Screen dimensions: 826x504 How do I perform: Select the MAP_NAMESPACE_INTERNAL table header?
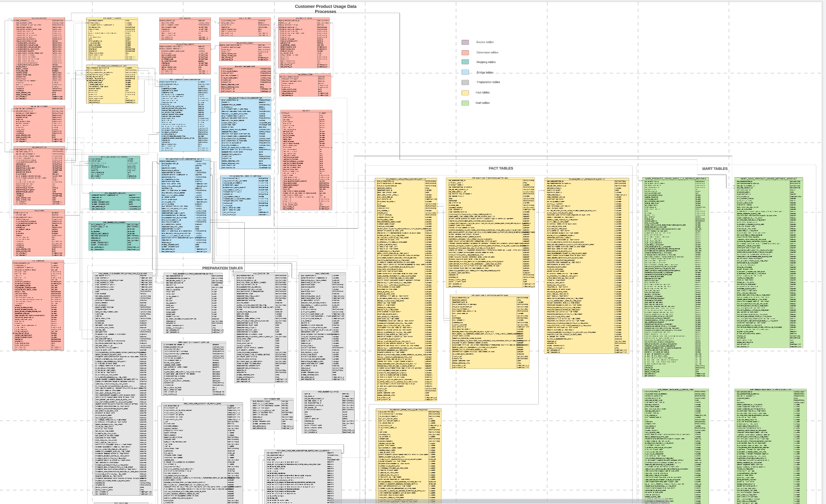click(115, 193)
